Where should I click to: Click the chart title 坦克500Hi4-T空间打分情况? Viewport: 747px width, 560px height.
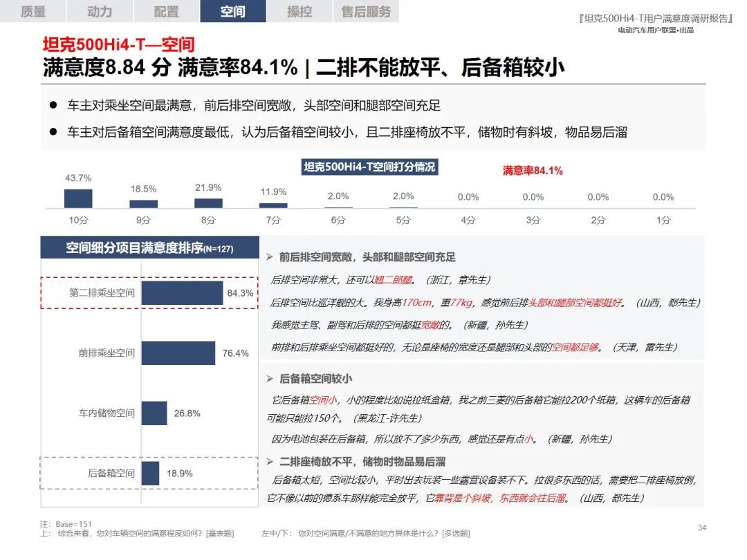pos(369,167)
